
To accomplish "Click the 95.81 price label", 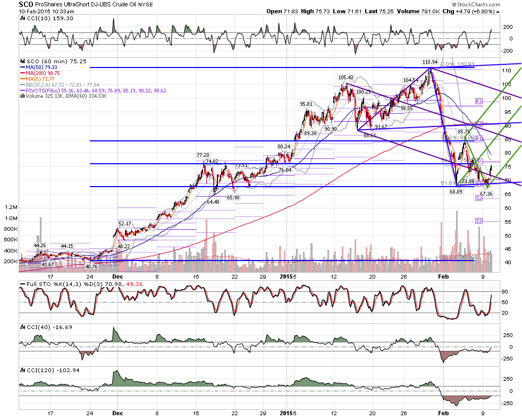I will (x=306, y=104).
